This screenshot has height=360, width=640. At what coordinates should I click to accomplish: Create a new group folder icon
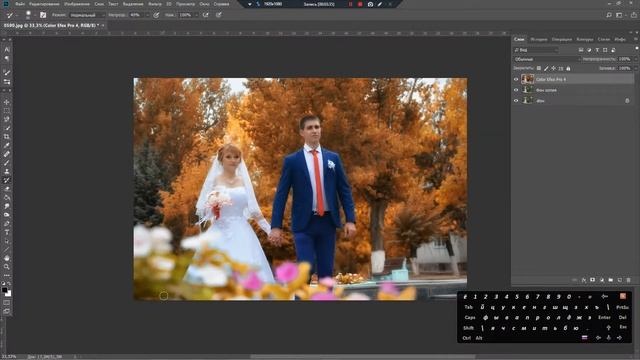pyautogui.click(x=611, y=280)
